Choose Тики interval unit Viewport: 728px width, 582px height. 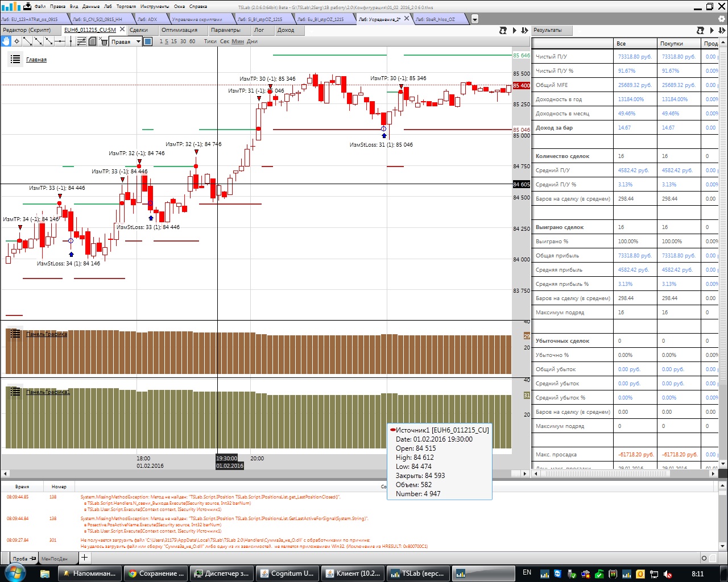pyautogui.click(x=210, y=41)
